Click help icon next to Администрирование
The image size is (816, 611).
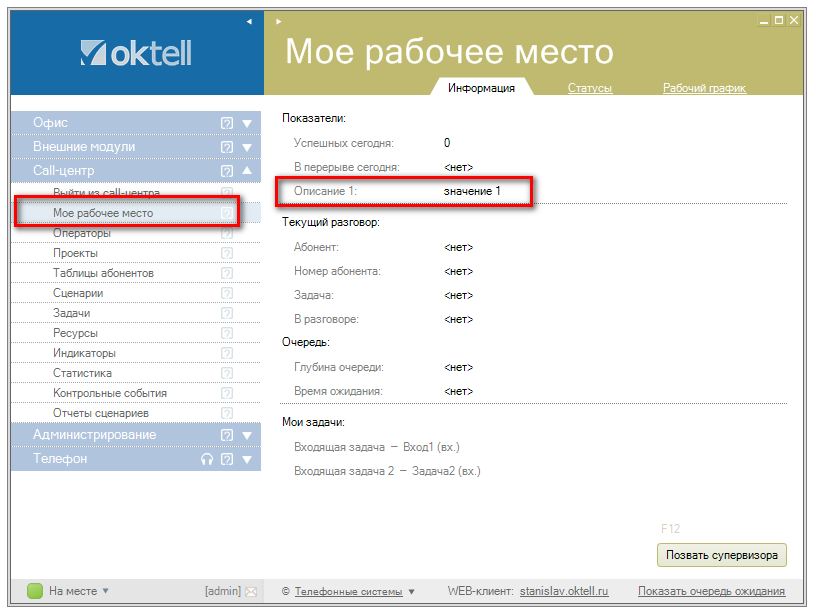pyautogui.click(x=227, y=436)
